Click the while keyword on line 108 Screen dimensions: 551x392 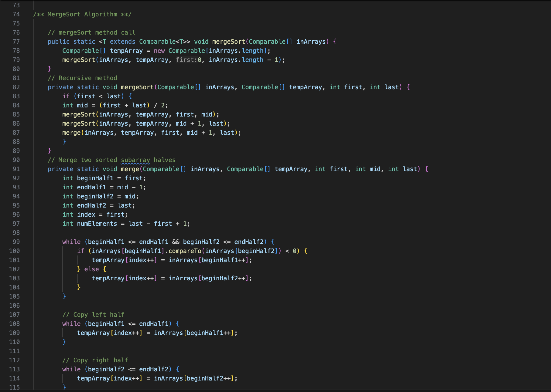pos(71,324)
